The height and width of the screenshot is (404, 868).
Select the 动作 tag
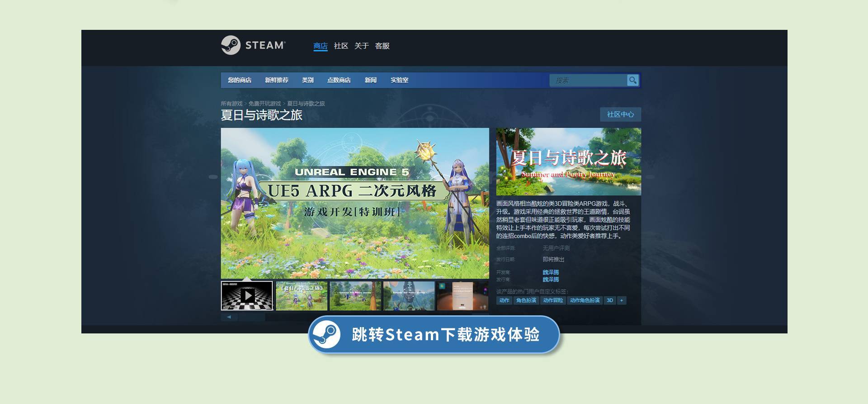point(505,300)
